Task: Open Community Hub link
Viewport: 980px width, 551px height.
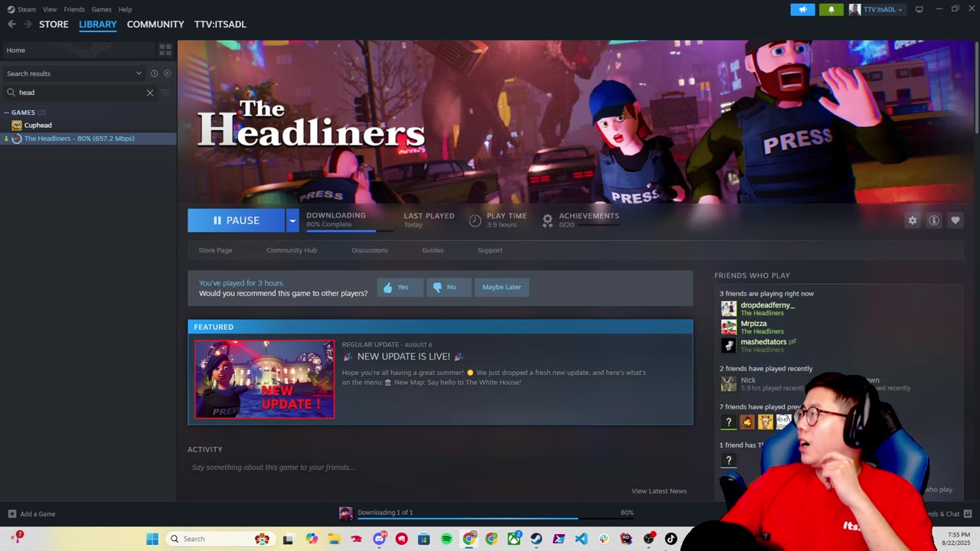Action: pos(292,250)
